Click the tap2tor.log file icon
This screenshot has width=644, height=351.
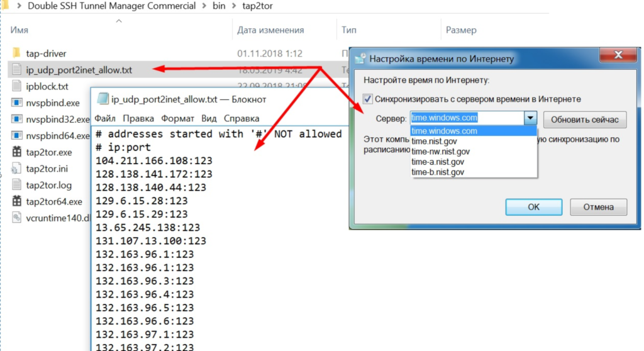tap(16, 185)
